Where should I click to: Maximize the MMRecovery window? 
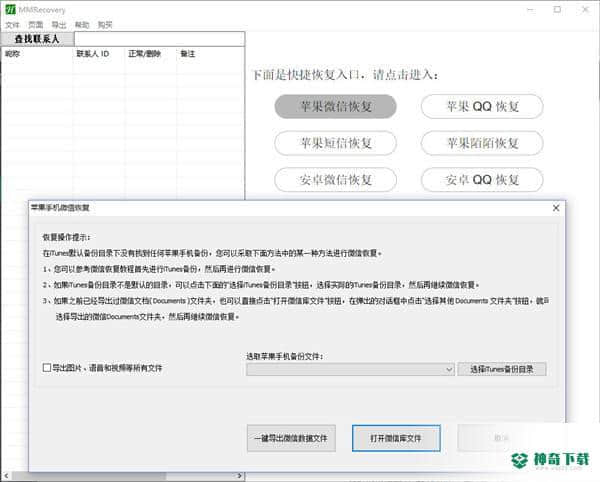[557, 9]
